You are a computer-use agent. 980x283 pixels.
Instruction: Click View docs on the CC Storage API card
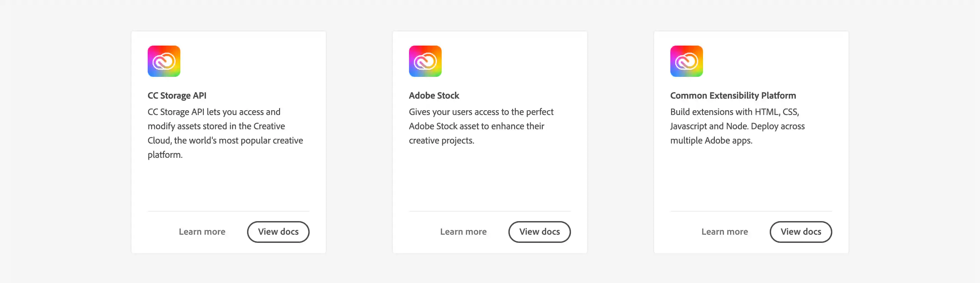(x=278, y=232)
